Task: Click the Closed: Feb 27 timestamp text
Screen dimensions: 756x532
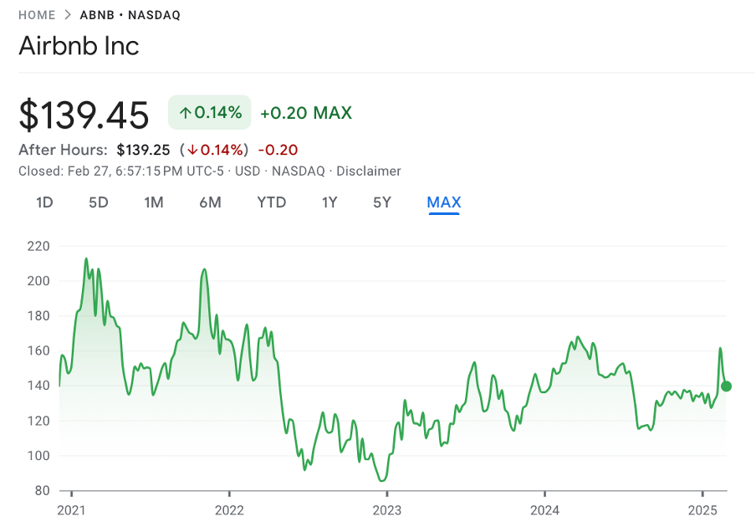Action: tap(121, 171)
